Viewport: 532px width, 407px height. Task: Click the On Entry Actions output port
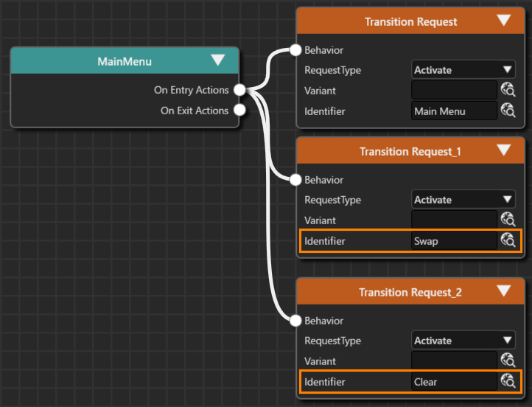pos(239,90)
